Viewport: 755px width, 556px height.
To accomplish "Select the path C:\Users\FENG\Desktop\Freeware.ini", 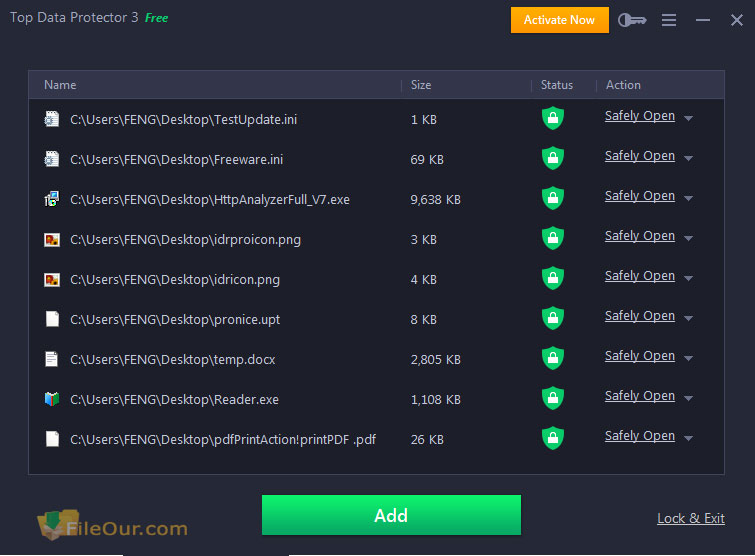I will pos(177,159).
